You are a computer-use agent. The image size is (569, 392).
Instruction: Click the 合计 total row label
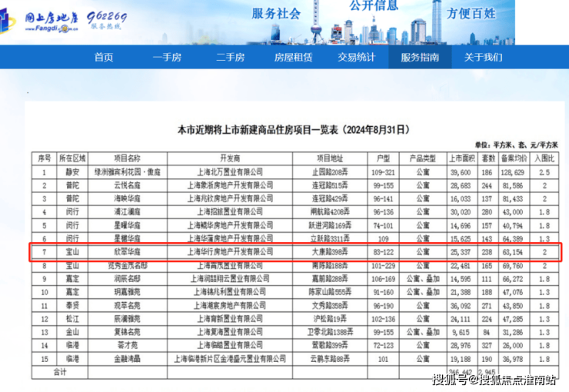point(60,372)
